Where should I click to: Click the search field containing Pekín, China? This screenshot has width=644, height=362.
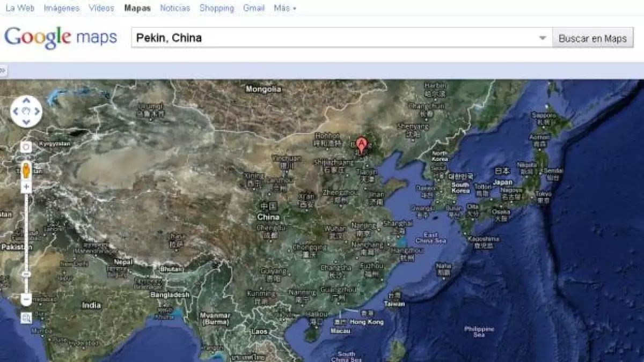(x=333, y=38)
